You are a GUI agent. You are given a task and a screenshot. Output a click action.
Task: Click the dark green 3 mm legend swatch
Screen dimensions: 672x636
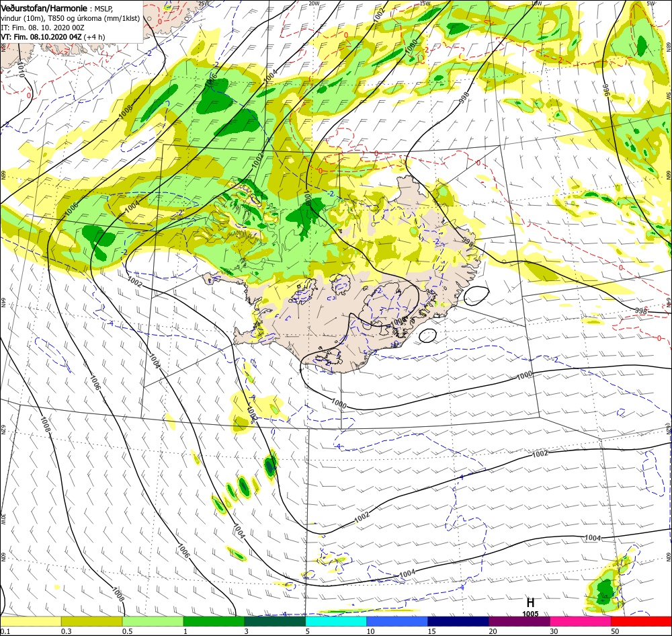[x=275, y=621]
